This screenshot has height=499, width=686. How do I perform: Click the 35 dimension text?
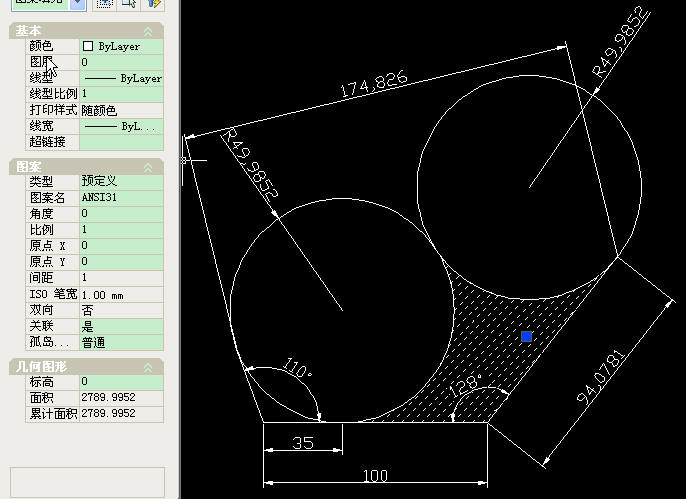click(303, 443)
